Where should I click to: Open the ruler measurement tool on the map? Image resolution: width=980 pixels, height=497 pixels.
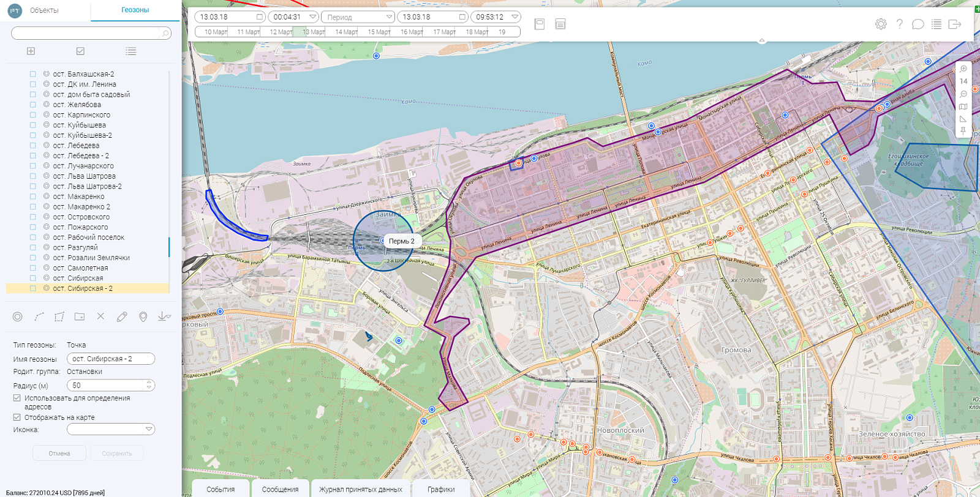(963, 119)
